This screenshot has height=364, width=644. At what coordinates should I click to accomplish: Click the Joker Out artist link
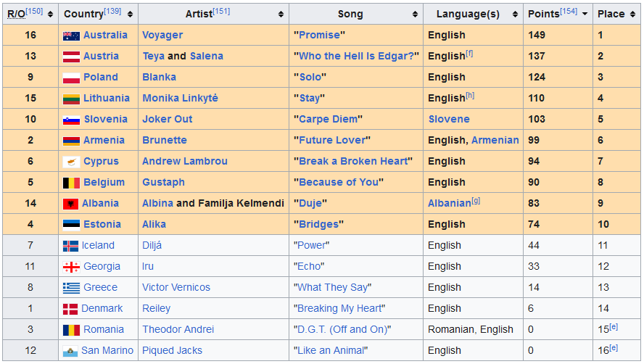pos(167,120)
